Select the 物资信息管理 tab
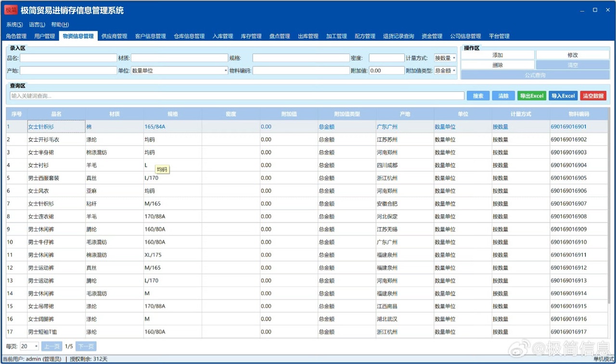The width and height of the screenshot is (616, 364). coord(78,36)
